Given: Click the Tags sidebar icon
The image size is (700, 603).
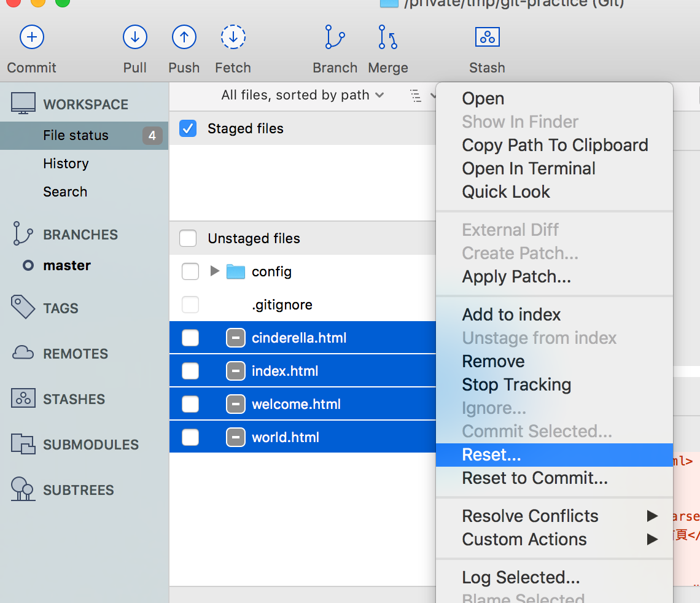Looking at the screenshot, I should point(23,308).
